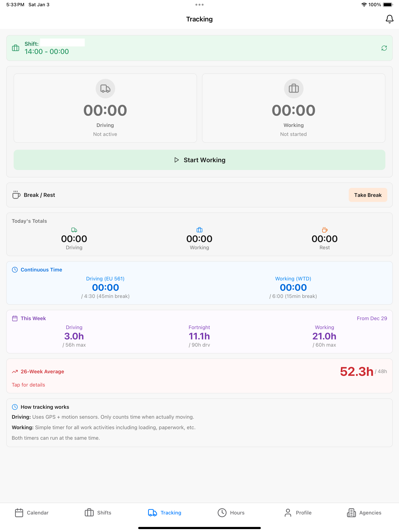
Task: Tap the This Week calendar icon
Action: [15, 318]
